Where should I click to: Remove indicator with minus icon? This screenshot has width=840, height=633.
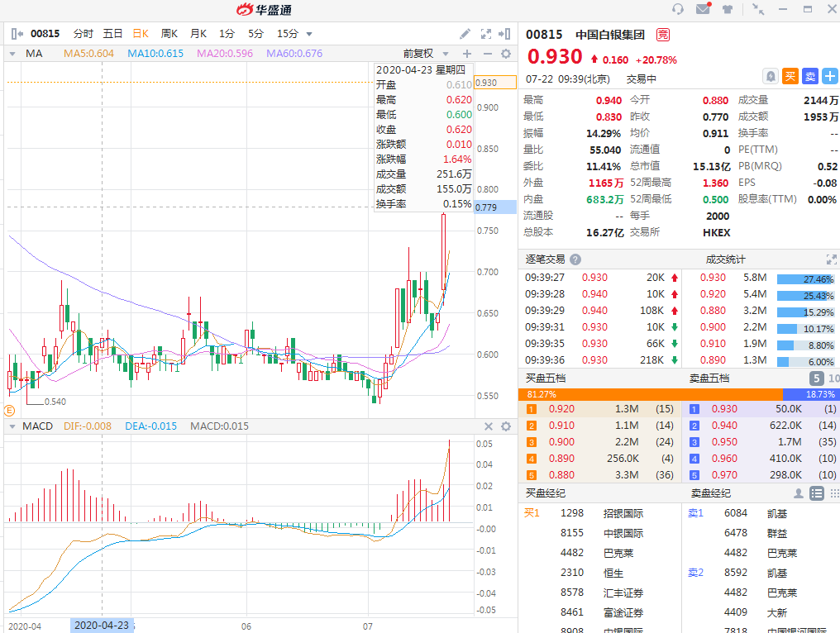click(x=488, y=54)
